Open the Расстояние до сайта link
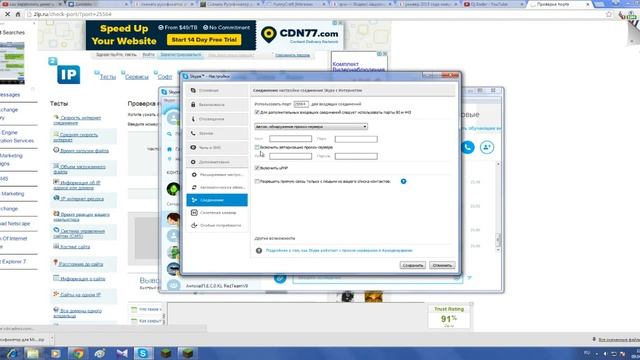640x360 pixels. pyautogui.click(x=81, y=264)
